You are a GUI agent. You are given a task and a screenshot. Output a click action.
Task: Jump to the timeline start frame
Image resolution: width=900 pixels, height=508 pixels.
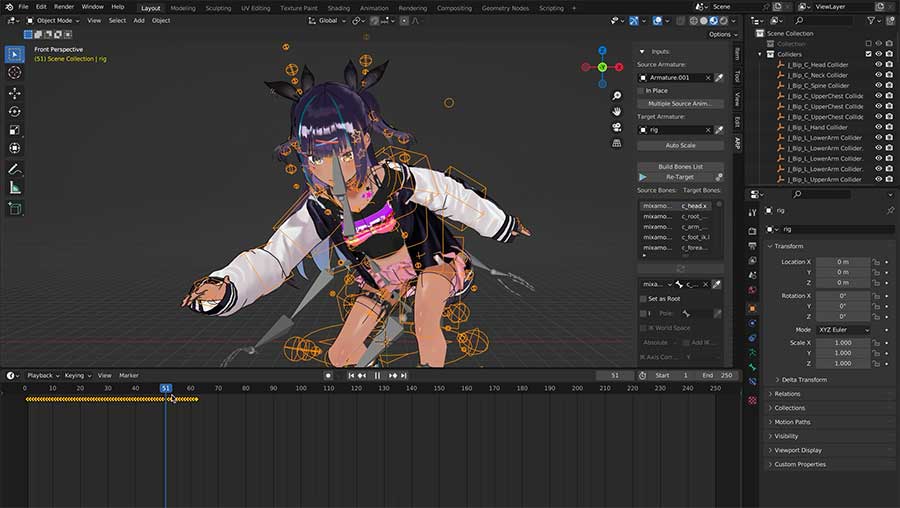tap(351, 375)
